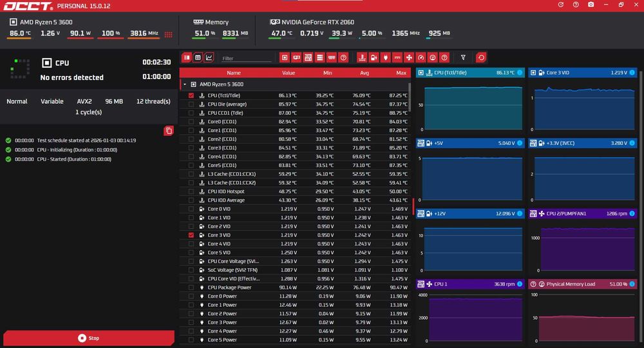Select the GPU 47.0 °C temperature readout
Screen dimensions: 644x348
[282, 34]
